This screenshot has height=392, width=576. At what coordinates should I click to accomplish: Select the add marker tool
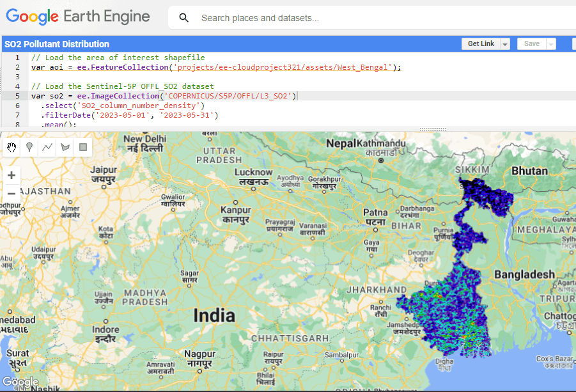(29, 147)
